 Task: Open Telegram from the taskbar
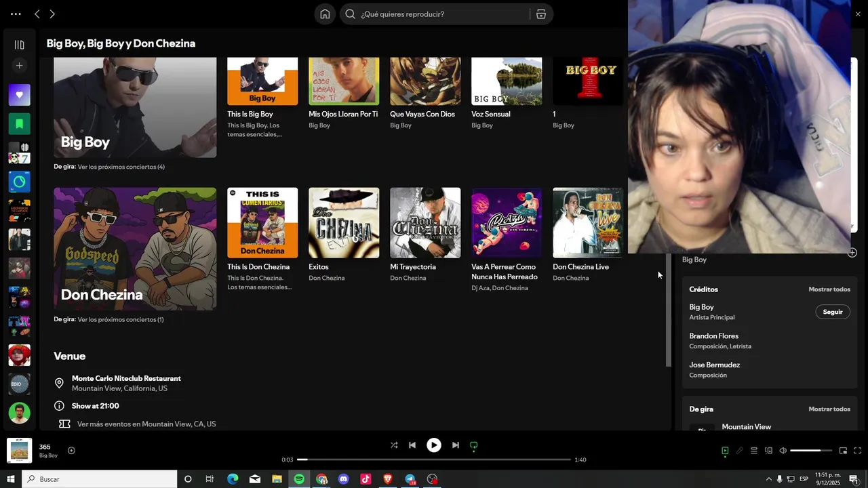pyautogui.click(x=410, y=479)
